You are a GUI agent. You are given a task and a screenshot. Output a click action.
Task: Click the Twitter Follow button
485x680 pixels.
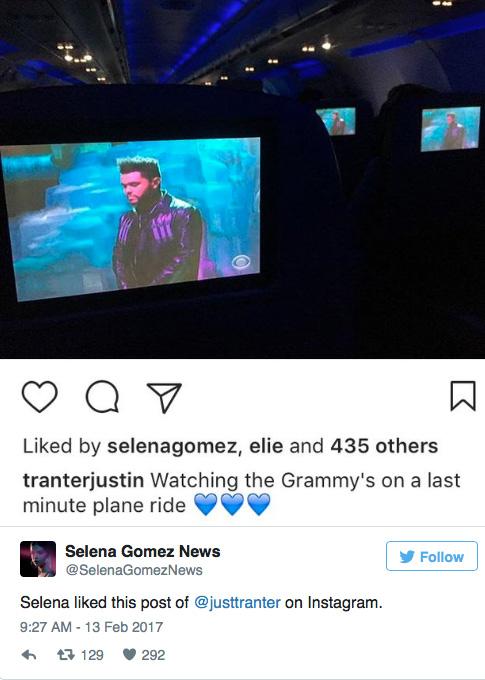pyautogui.click(x=432, y=556)
